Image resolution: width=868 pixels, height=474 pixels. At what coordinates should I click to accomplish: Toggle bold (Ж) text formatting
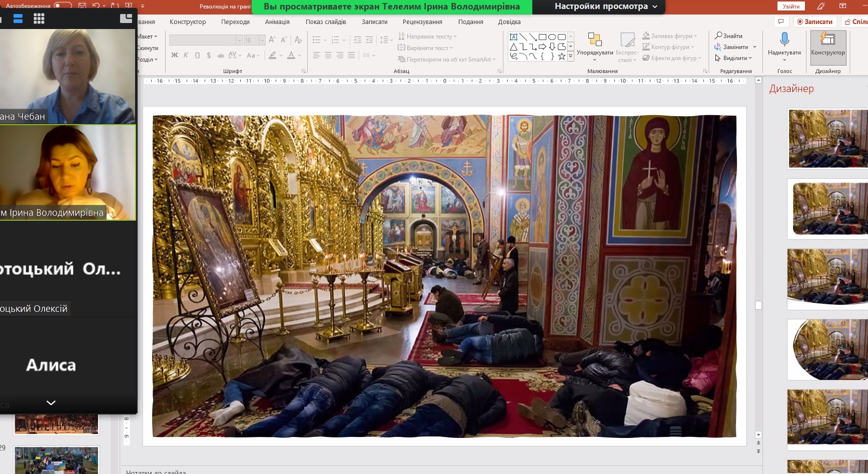coord(174,55)
